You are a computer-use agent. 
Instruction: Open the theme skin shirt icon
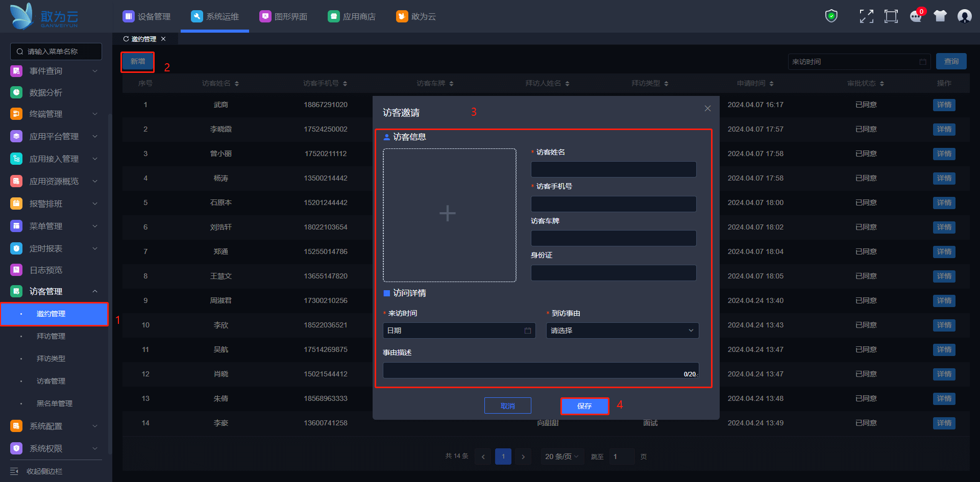tap(940, 16)
